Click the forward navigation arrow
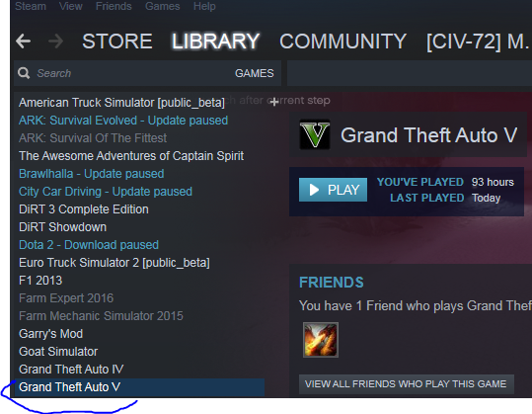 [55, 41]
